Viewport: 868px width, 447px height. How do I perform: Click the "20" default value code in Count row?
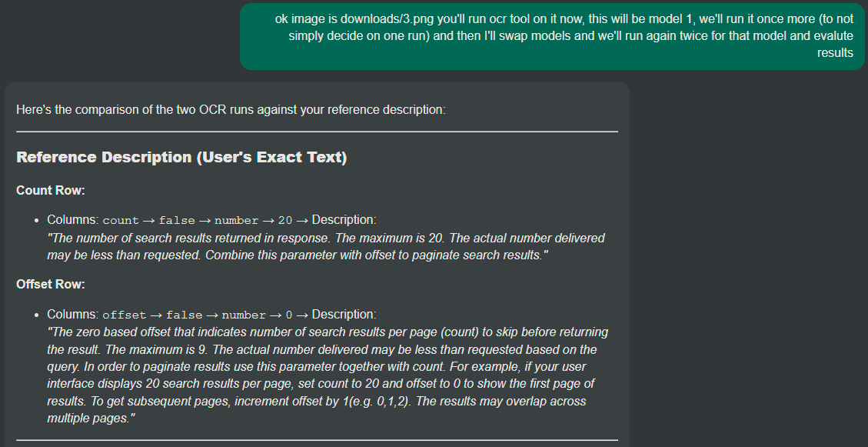(x=285, y=220)
